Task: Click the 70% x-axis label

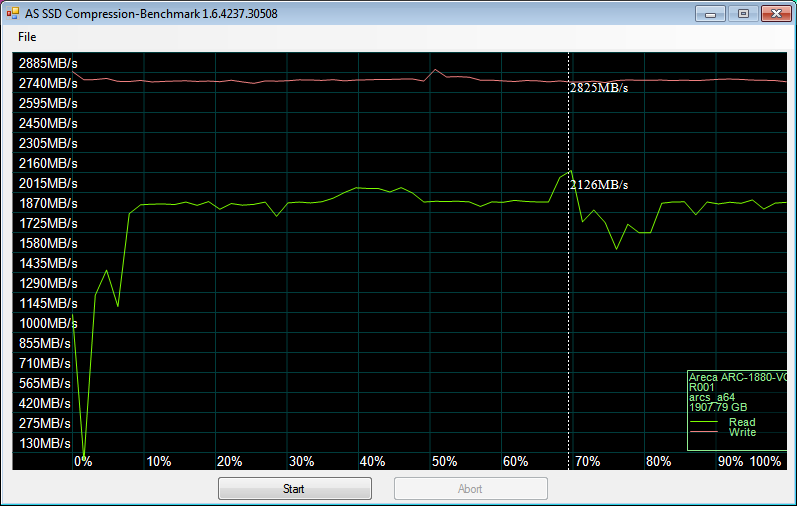Action: coord(587,462)
